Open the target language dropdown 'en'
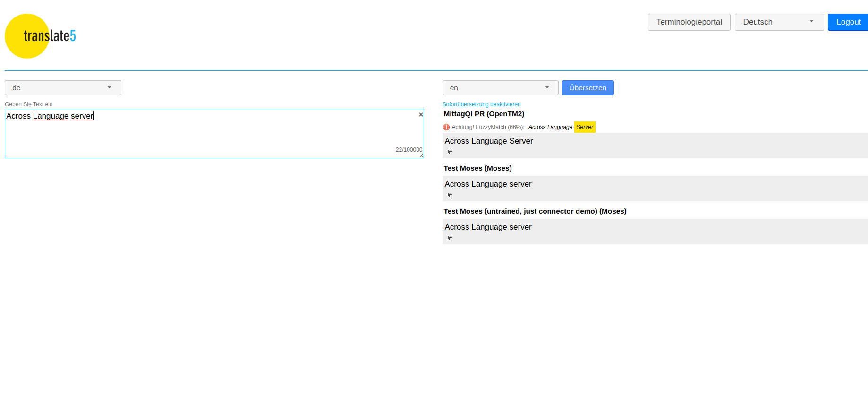 tap(500, 88)
